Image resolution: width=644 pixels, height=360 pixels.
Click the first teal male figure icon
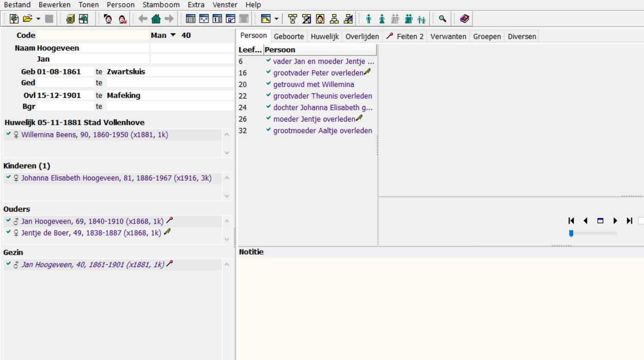tap(368, 19)
